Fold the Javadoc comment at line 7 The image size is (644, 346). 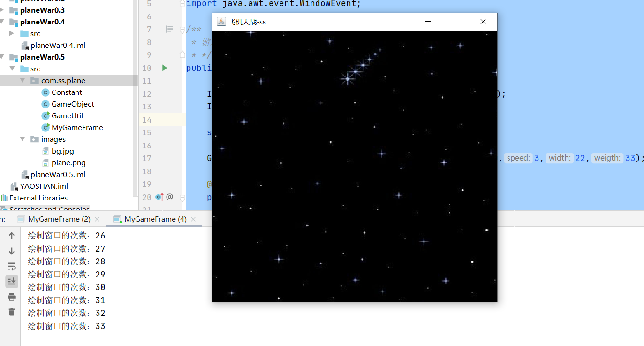click(x=182, y=30)
